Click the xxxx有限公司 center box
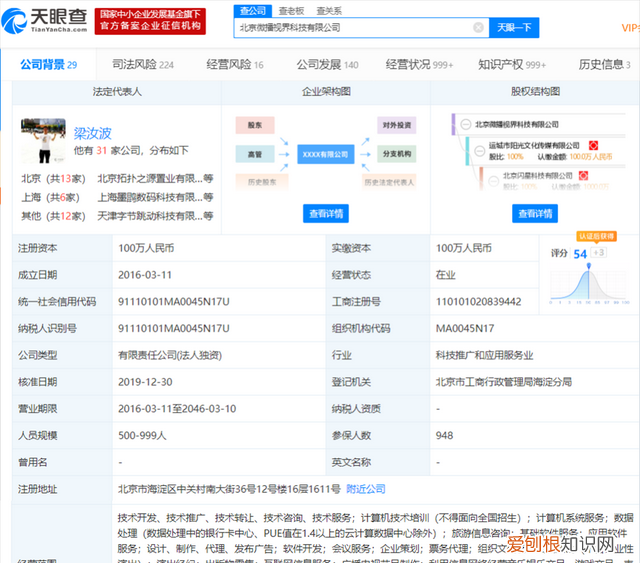The image size is (640, 563). 326,154
